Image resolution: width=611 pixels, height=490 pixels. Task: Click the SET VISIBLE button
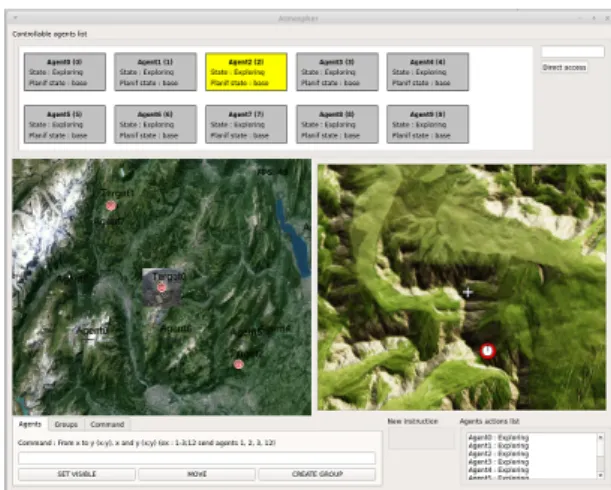click(77, 474)
